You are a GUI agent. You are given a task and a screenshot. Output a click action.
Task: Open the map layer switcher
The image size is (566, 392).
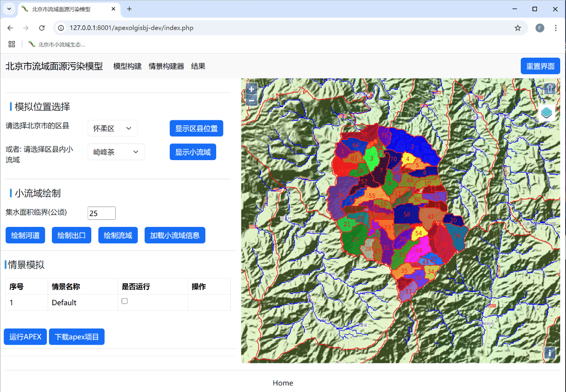pyautogui.click(x=546, y=112)
